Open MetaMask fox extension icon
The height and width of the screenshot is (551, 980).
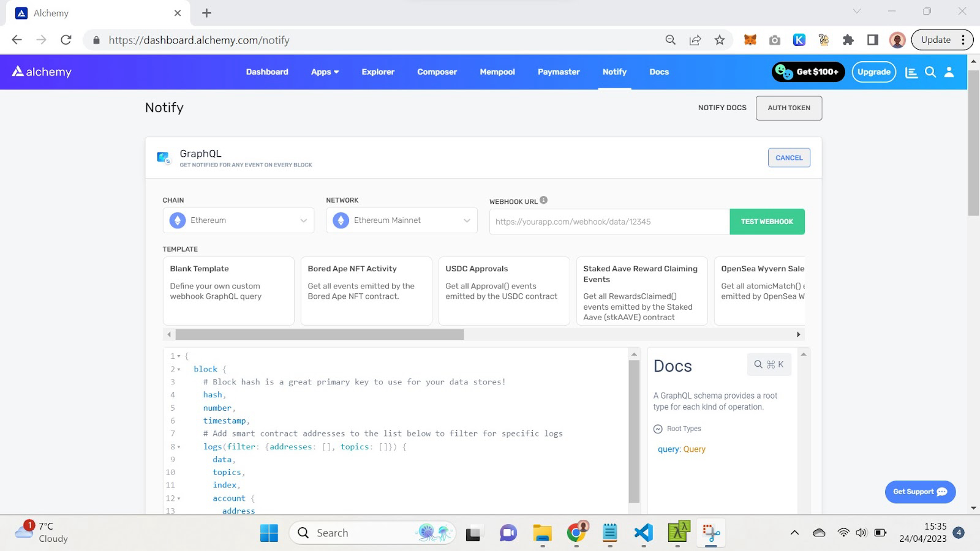coord(750,40)
